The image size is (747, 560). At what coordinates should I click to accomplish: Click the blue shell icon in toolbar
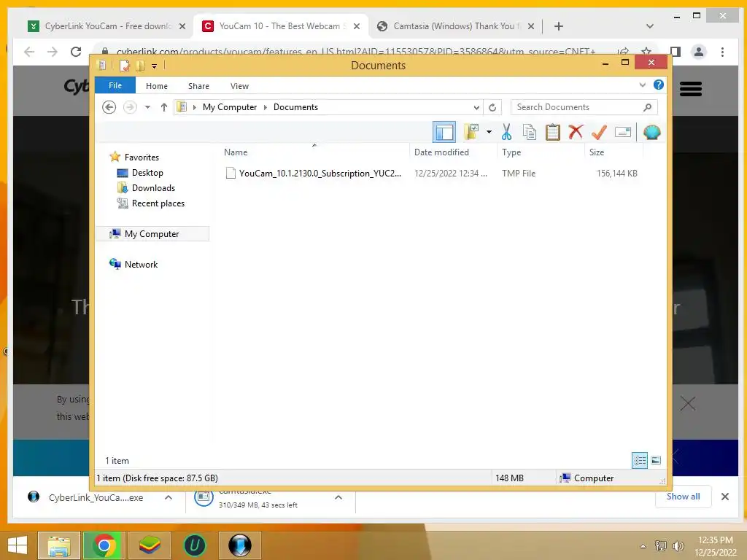click(x=651, y=132)
